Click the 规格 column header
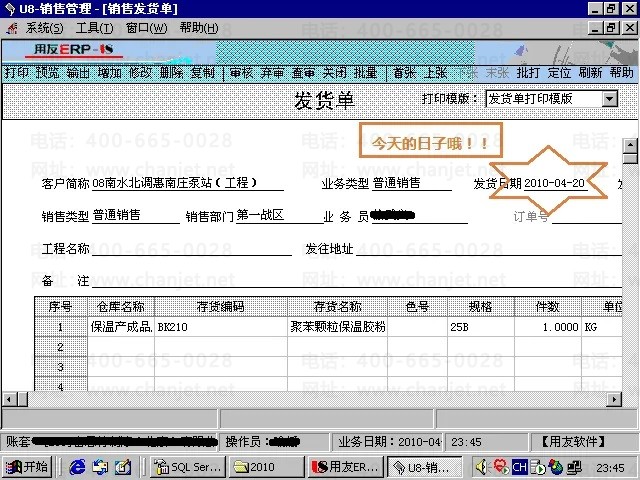Screen dimensions: 640x480 (x=480, y=307)
